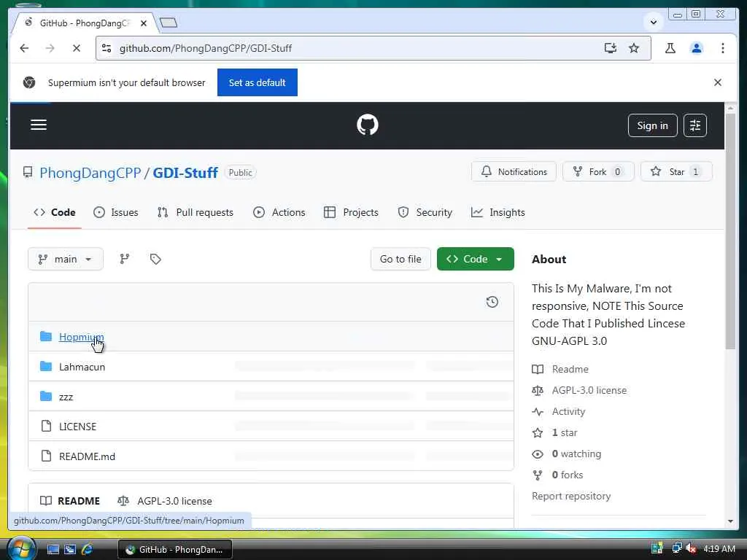Click the taskbar clock showing 4:19 AM
This screenshot has height=560, width=747.
[719, 549]
